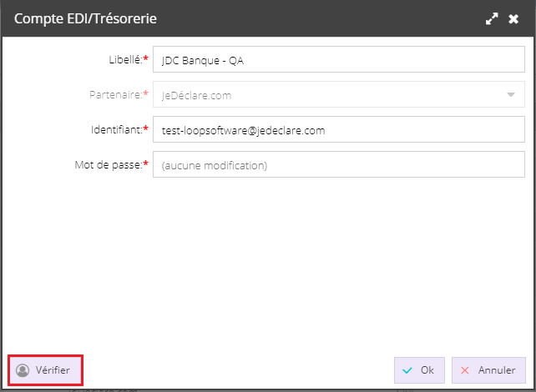Image resolution: width=536 pixels, height=392 pixels.
Task: Click the Compte EDI/Trésorerie title
Action: tap(85, 19)
